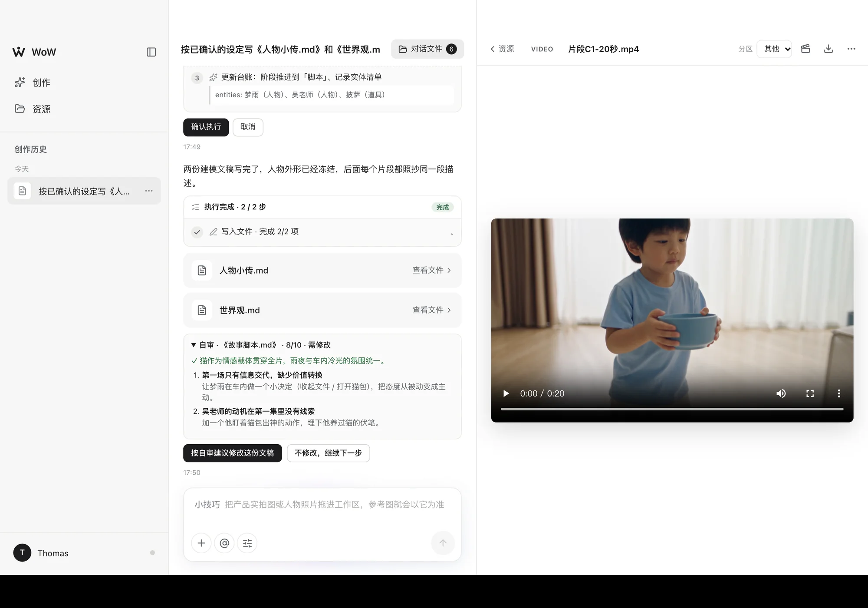868x608 pixels.
Task: Open the video player overflow menu
Action: [839, 393]
